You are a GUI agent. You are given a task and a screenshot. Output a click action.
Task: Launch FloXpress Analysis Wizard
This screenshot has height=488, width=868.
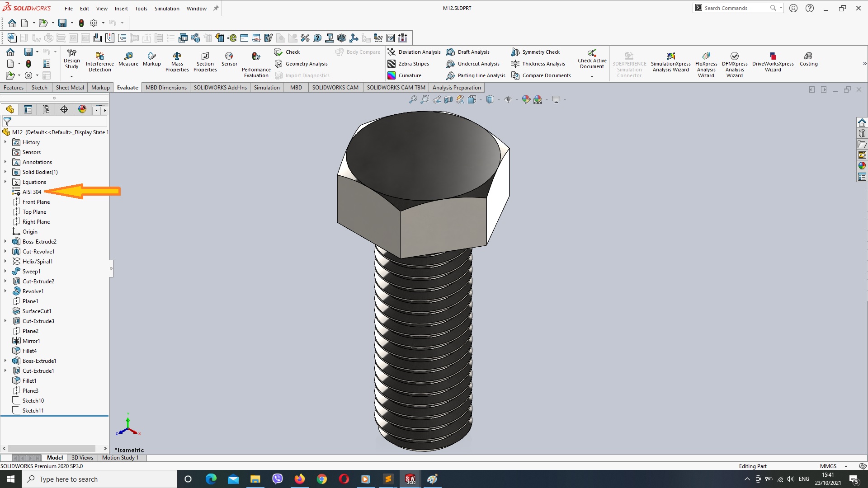(x=706, y=64)
